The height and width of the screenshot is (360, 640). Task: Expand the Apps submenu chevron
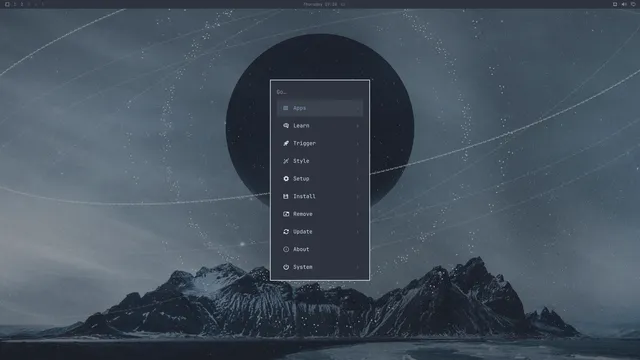[x=358, y=108]
